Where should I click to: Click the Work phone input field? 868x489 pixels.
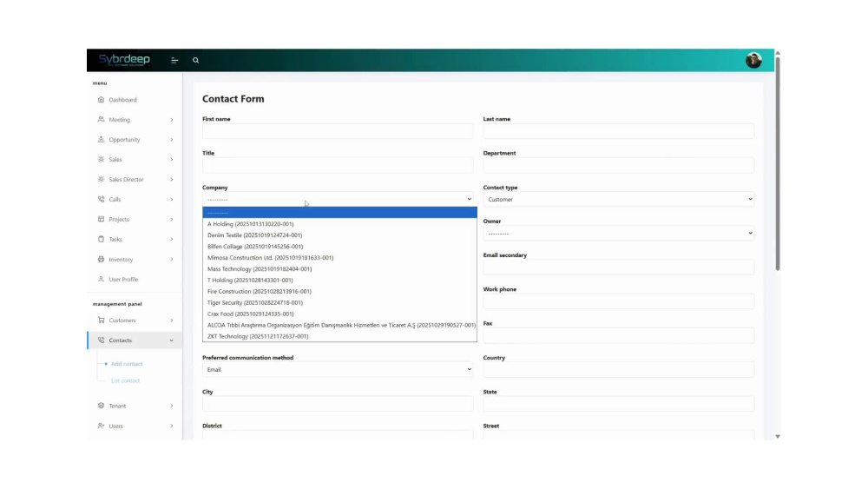click(618, 301)
